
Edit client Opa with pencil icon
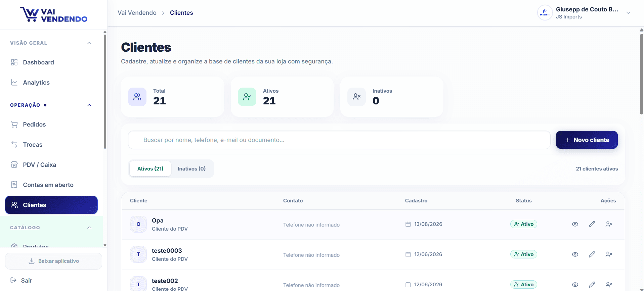pyautogui.click(x=592, y=224)
